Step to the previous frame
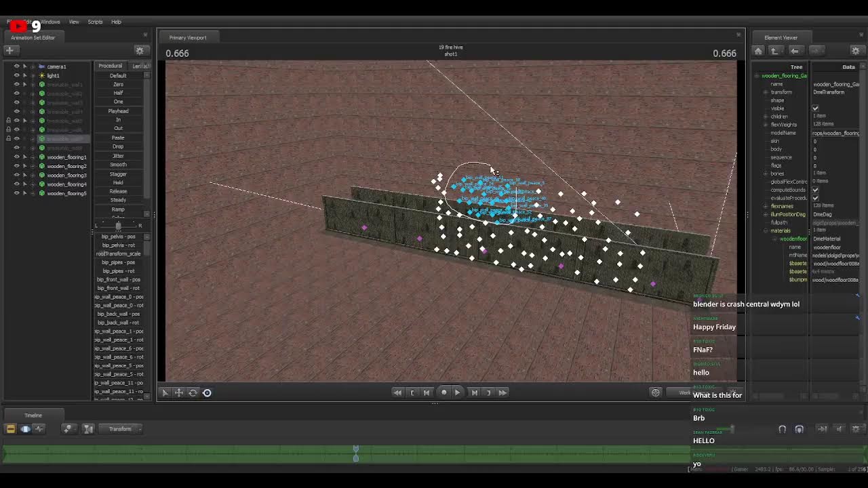Screen dimensions: 868x488 (427, 392)
